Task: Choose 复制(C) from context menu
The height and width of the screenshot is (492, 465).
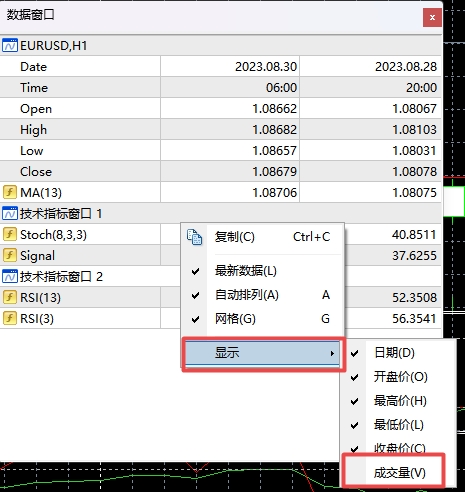Action: [x=263, y=237]
